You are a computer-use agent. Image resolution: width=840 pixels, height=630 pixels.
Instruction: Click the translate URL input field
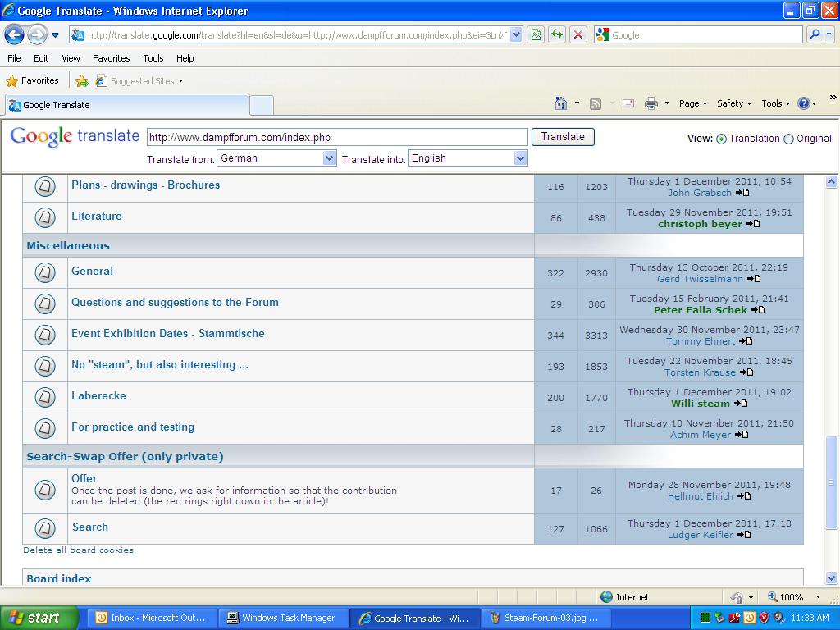click(x=337, y=137)
